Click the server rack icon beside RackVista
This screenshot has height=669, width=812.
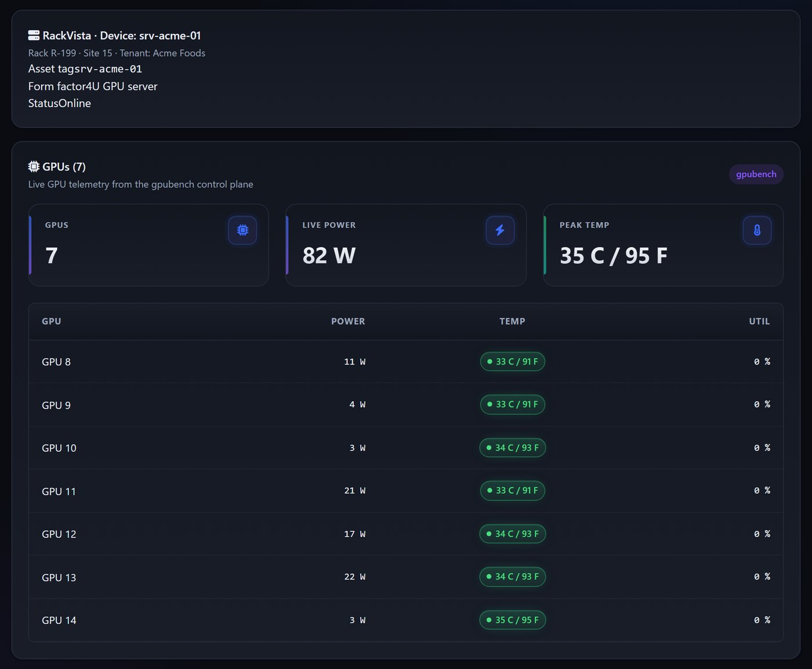tap(34, 35)
